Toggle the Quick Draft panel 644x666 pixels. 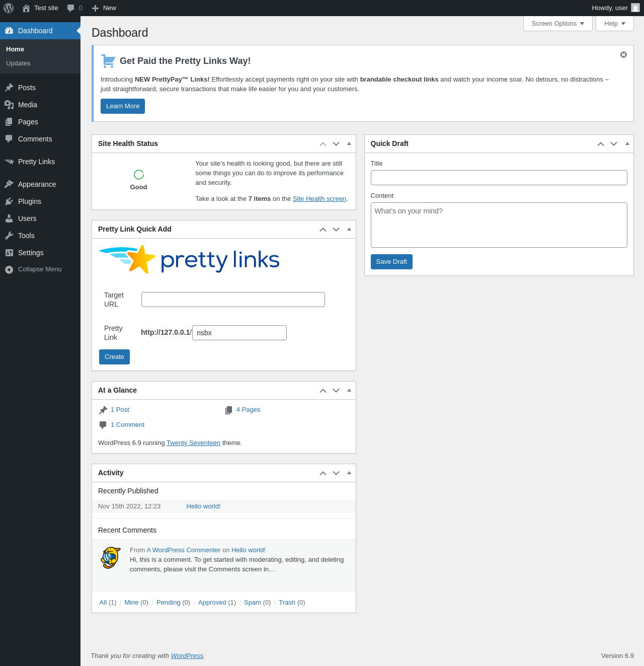(627, 143)
